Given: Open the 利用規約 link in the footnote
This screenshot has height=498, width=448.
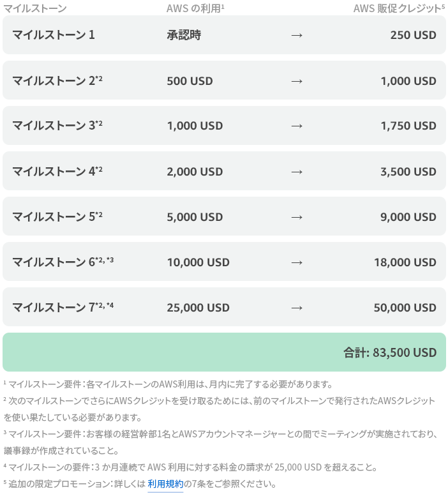Looking at the screenshot, I should (165, 484).
